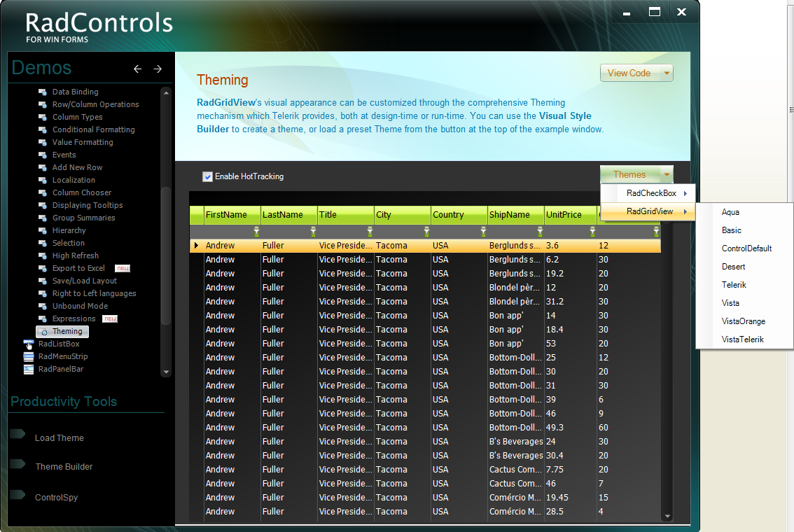Open the ControlSpy tool
This screenshot has height=532, width=794.
click(x=56, y=498)
